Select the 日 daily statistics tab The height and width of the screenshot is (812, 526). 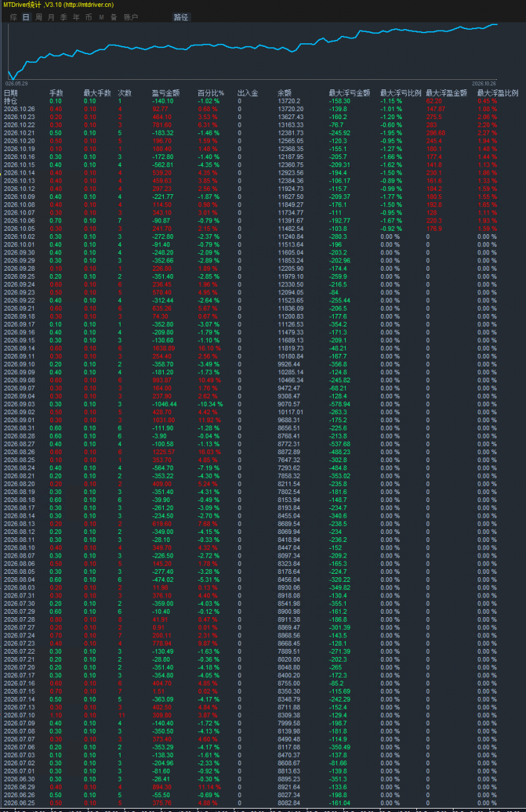pos(26,17)
